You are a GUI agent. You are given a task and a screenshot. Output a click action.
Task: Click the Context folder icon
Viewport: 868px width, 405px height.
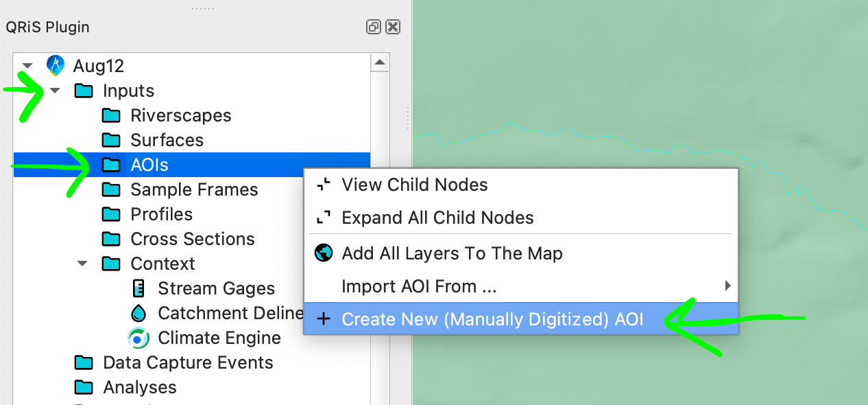[111, 264]
